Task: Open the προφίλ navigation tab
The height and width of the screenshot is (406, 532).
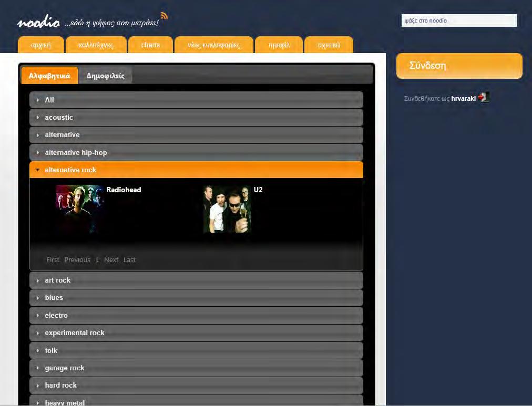Action: pos(279,45)
